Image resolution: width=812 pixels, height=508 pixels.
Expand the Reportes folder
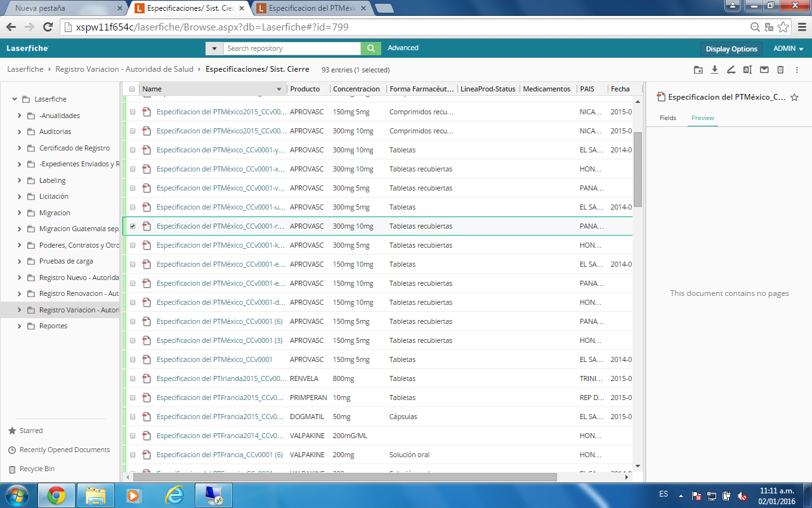point(20,326)
